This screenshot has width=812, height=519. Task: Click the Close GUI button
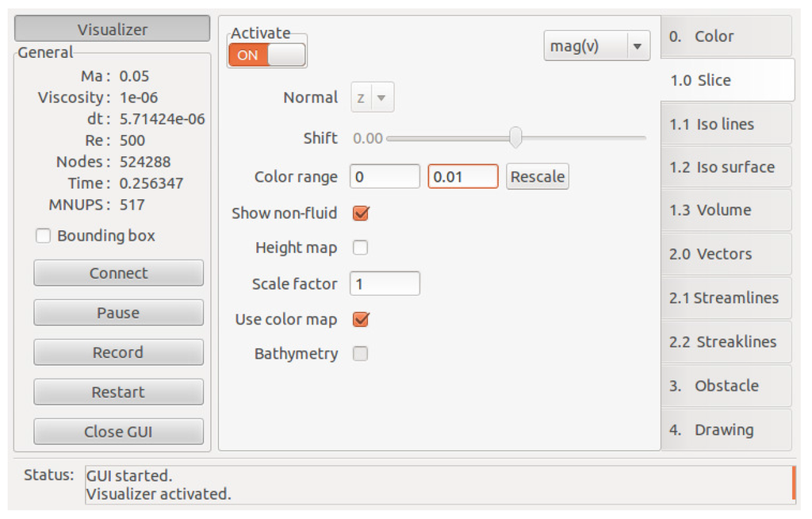tap(118, 432)
